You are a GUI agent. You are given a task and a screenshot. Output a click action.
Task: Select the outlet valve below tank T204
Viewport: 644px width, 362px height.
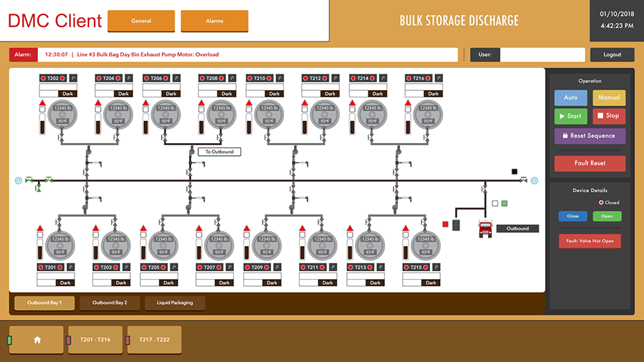pyautogui.click(x=117, y=139)
